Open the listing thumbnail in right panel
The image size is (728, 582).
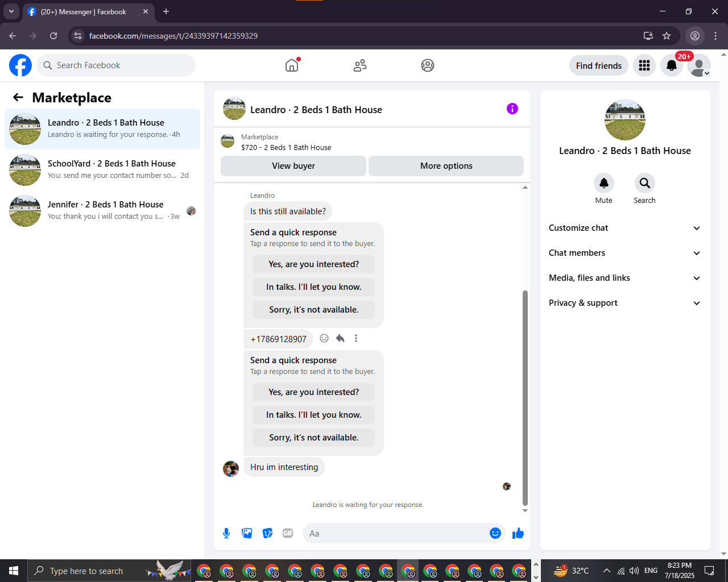click(625, 120)
